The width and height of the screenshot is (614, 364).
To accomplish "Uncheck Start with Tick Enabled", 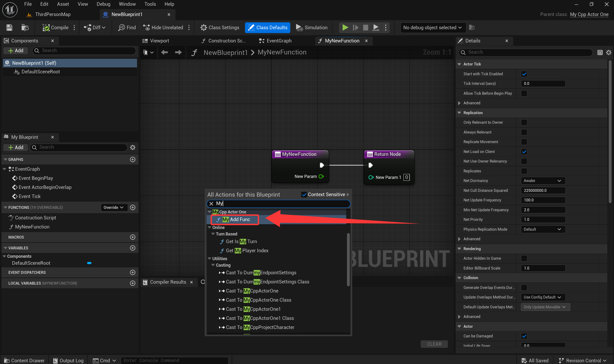I will pos(524,74).
